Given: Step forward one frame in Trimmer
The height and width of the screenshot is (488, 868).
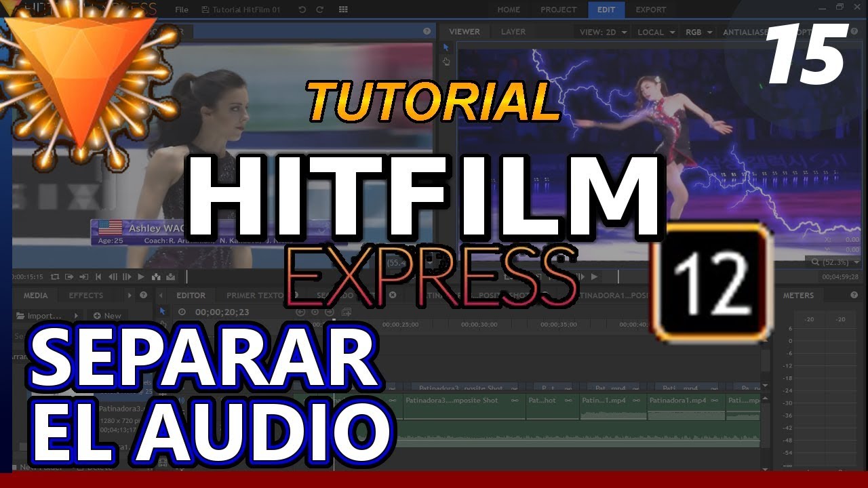Looking at the screenshot, I should pyautogui.click(x=127, y=277).
